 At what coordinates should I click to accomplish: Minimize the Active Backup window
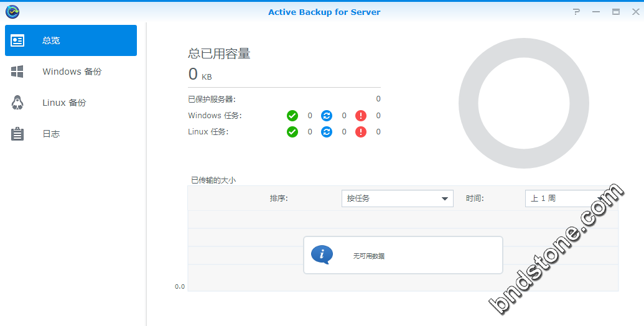pyautogui.click(x=596, y=12)
